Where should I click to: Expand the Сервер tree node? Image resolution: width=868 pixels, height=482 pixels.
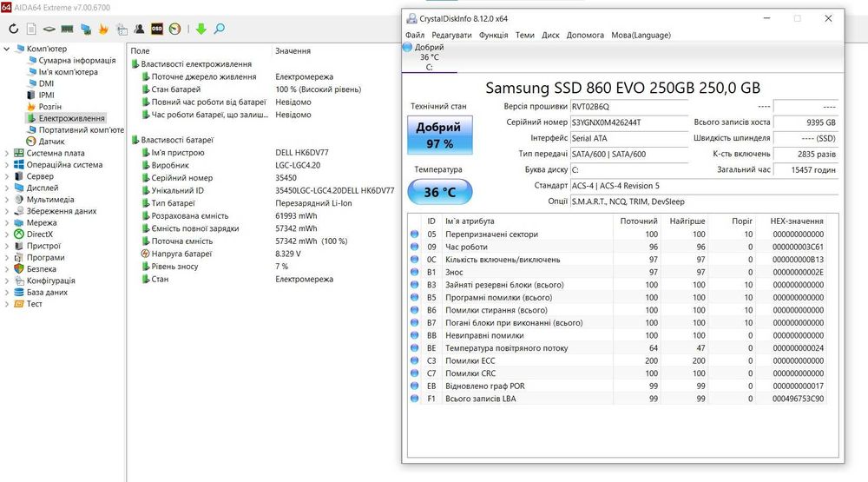[x=7, y=177]
